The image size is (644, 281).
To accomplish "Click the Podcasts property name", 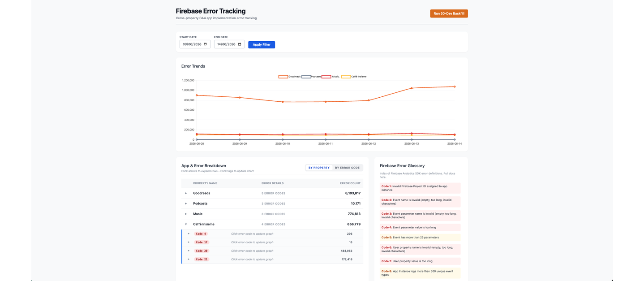I will pyautogui.click(x=200, y=203).
